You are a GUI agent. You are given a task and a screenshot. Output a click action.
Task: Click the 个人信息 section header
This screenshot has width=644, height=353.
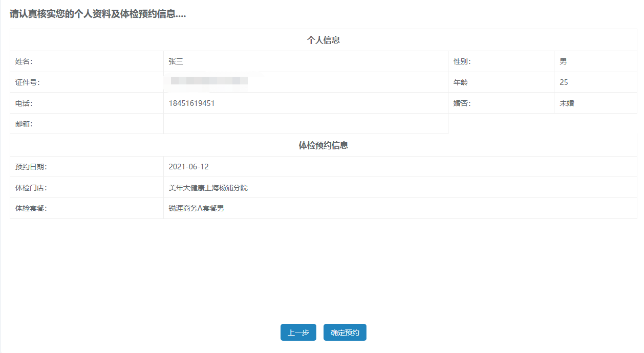tap(323, 40)
